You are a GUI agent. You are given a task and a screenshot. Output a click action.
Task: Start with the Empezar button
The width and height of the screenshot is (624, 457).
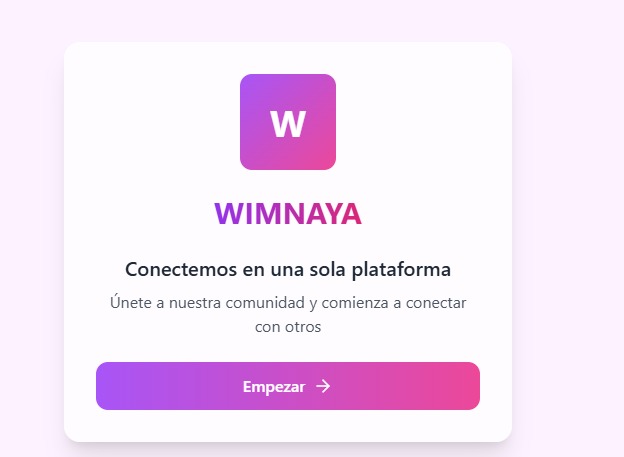tap(288, 386)
